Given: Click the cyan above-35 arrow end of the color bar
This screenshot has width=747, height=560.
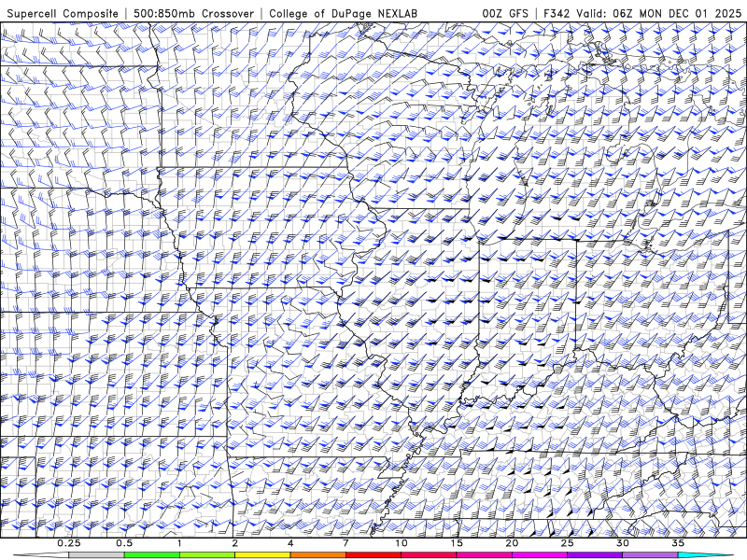Looking at the screenshot, I should click(x=705, y=555).
